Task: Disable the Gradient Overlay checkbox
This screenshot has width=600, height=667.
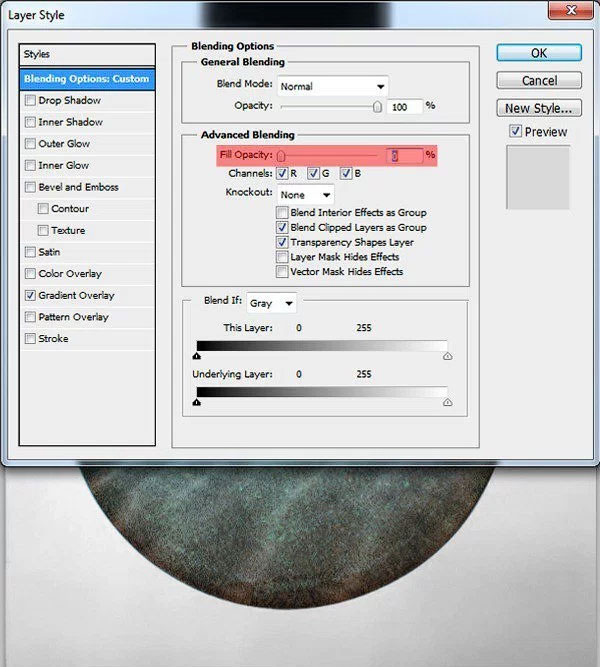Action: (x=31, y=296)
